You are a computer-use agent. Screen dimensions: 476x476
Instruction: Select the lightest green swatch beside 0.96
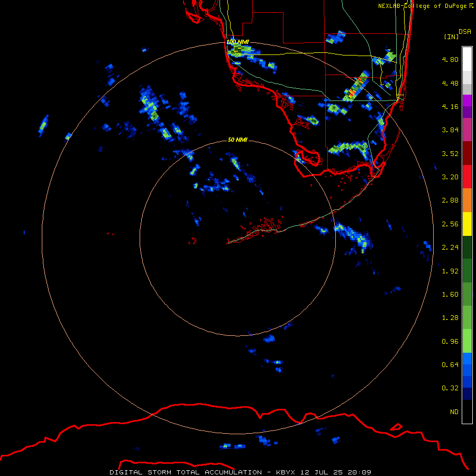tap(467, 341)
